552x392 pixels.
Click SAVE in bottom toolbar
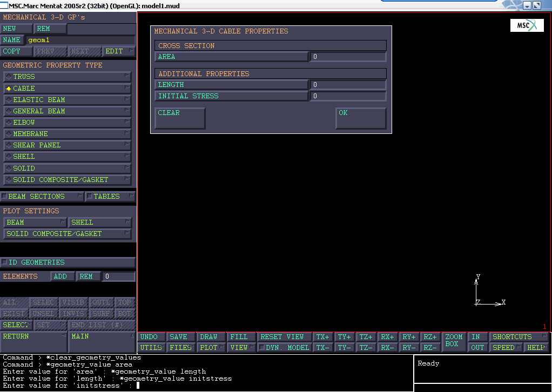click(x=180, y=337)
